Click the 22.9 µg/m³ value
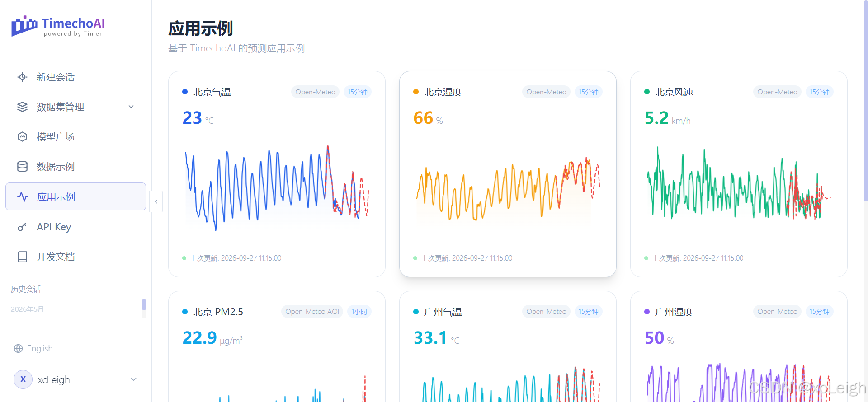Screen dimensions: 868x402 [x=212, y=338]
